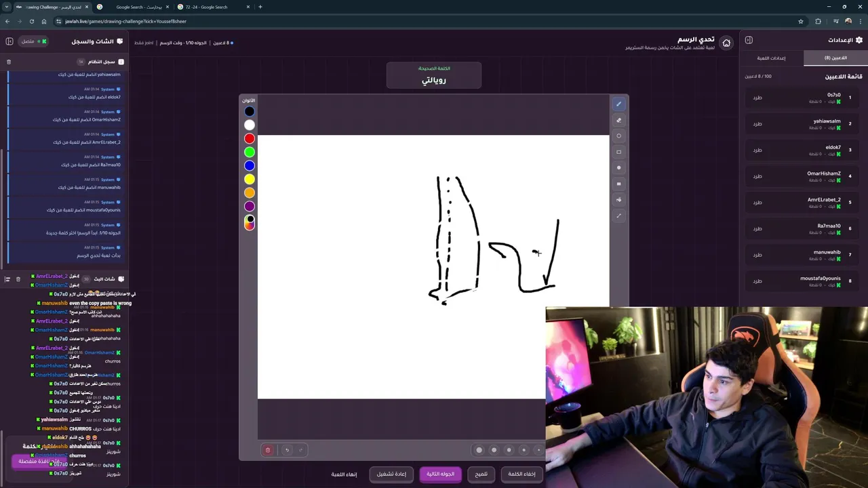Open a new browser tab
The height and width of the screenshot is (488, 868).
(x=260, y=7)
